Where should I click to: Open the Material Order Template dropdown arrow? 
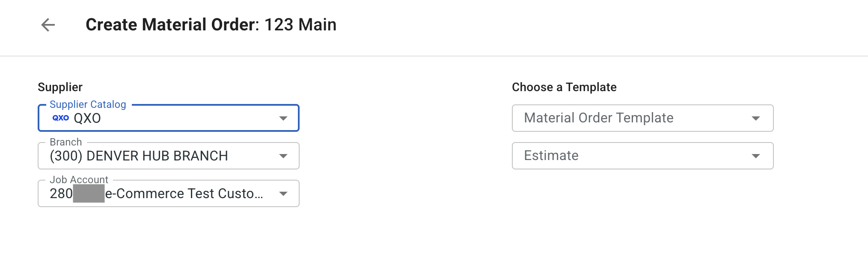756,118
